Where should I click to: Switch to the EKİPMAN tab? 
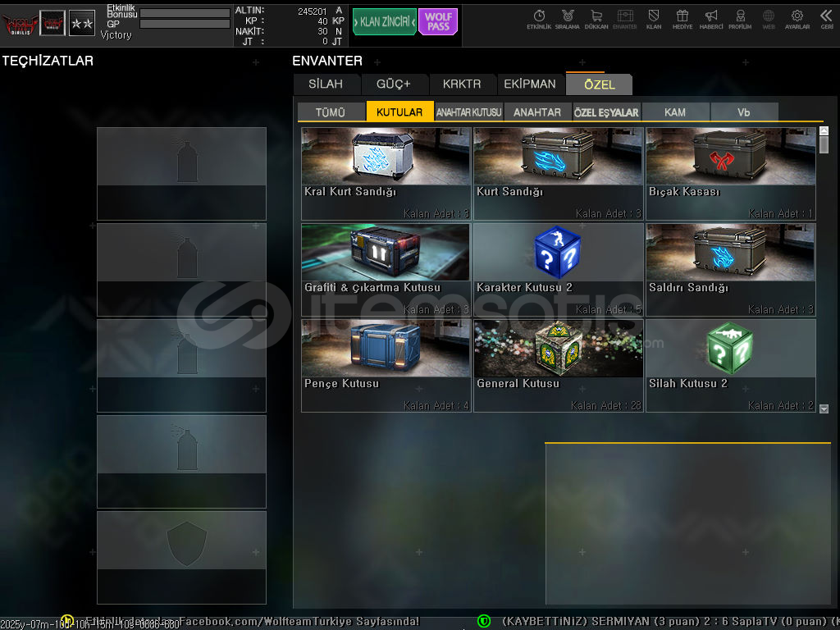[x=530, y=84]
